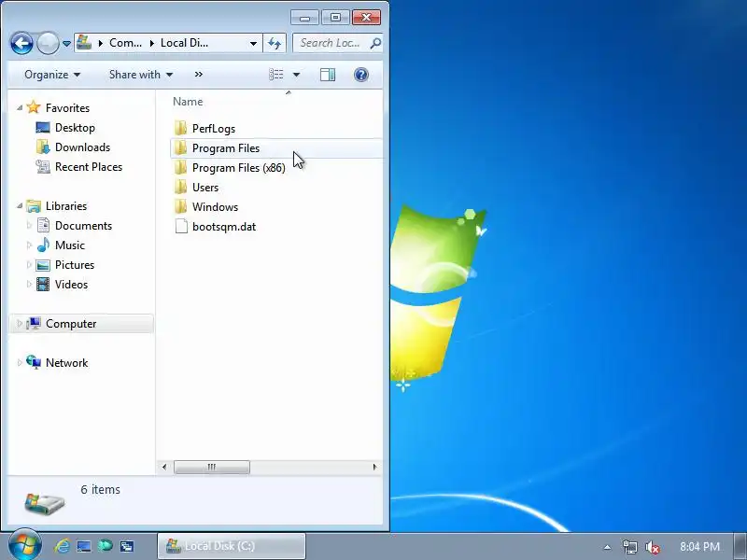Click the bootsqm.dat file name
The width and height of the screenshot is (747, 560).
224,227
